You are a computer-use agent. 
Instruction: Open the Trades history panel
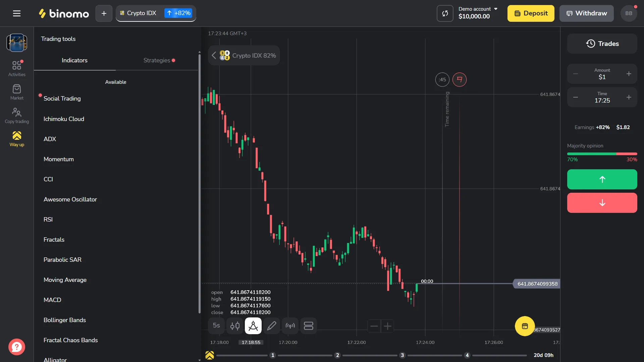point(602,44)
